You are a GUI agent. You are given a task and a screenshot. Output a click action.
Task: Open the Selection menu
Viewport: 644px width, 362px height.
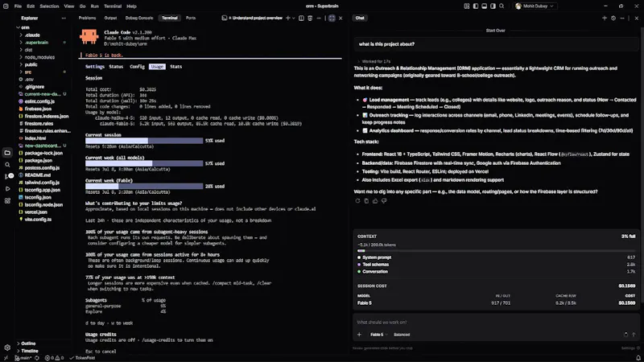pos(49,6)
